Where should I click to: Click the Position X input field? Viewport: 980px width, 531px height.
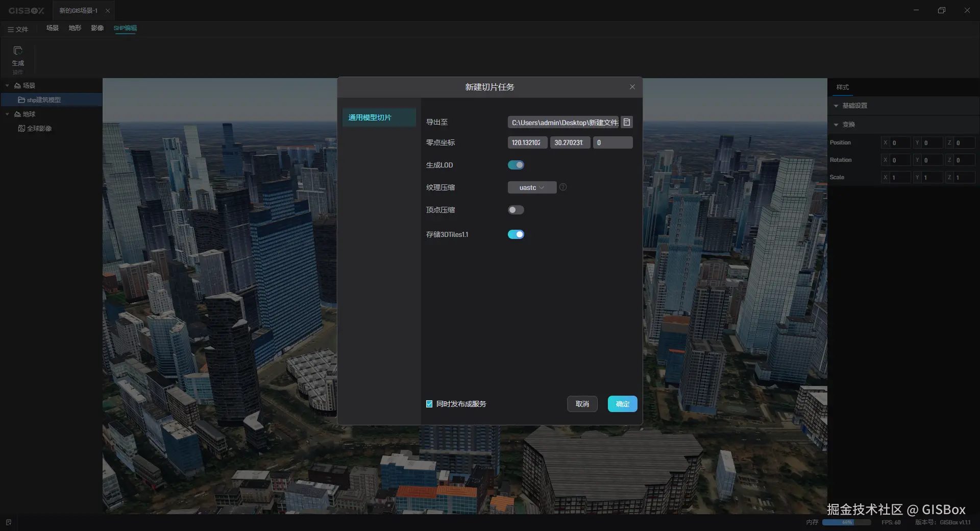tap(900, 143)
